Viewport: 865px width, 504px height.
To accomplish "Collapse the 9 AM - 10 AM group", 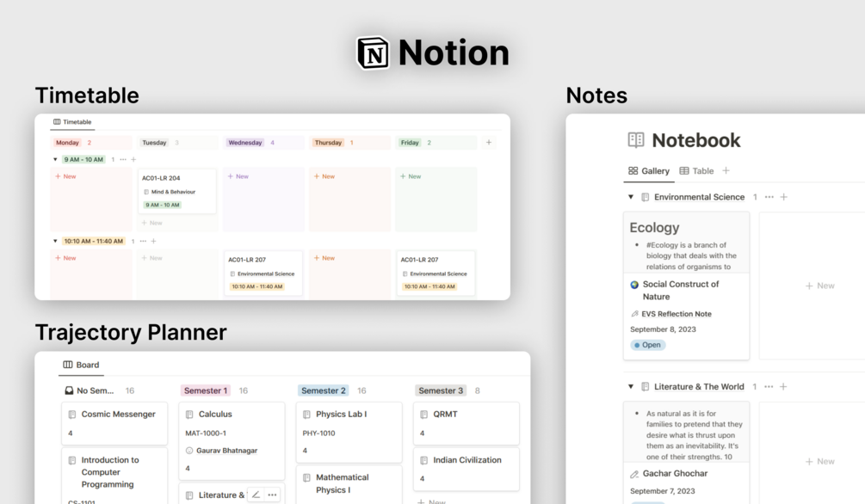I will point(55,159).
